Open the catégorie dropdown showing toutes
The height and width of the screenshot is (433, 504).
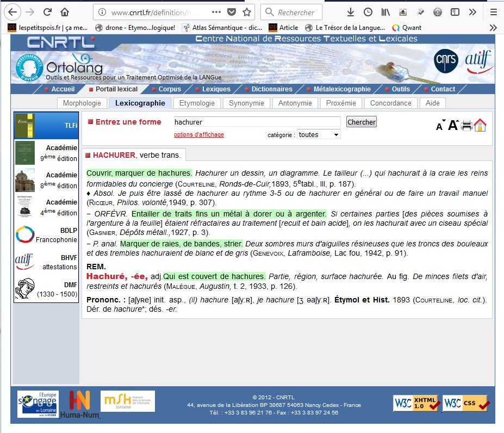click(x=319, y=134)
